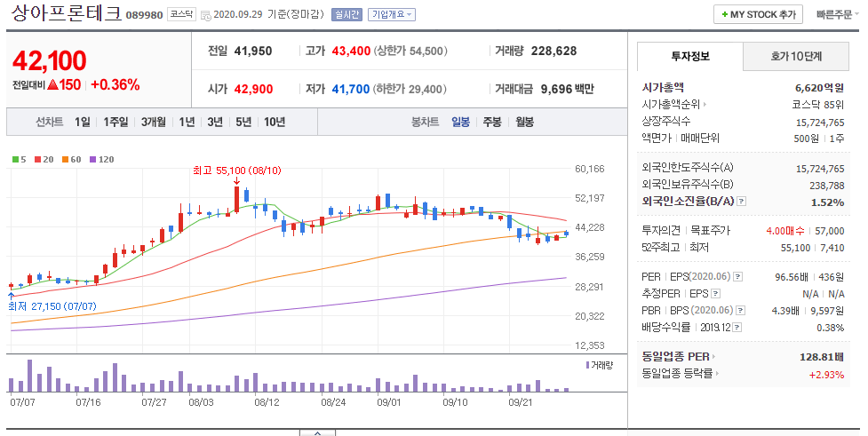Click the change rate +0.36%
Image resolution: width=868 pixels, height=436 pixels.
(x=115, y=84)
